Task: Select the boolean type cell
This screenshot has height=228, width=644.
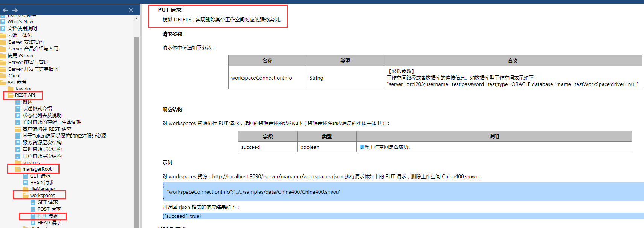Action: coord(327,147)
